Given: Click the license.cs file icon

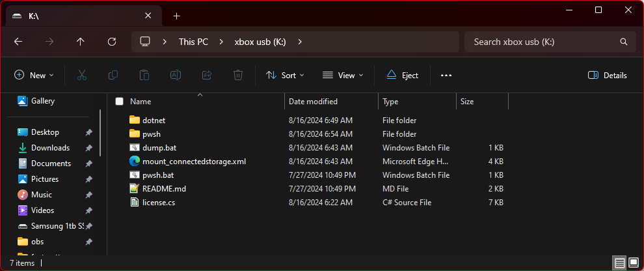Looking at the screenshot, I should tap(134, 202).
